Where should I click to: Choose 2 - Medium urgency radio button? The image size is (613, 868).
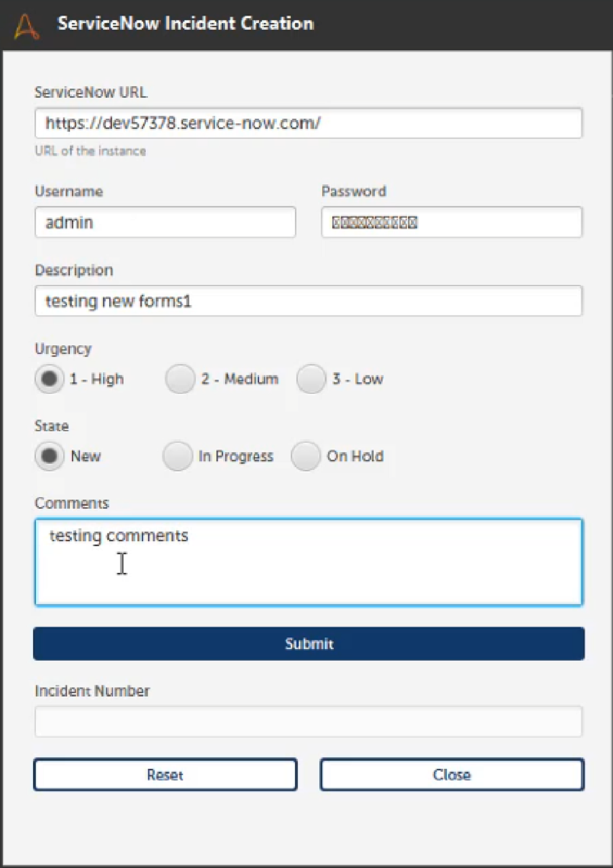pos(180,379)
